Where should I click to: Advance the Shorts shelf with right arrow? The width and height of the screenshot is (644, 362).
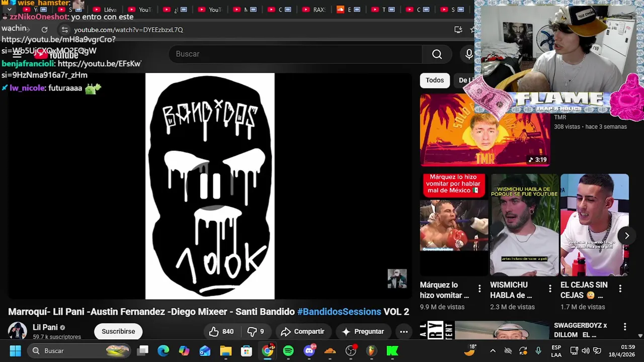(x=627, y=236)
